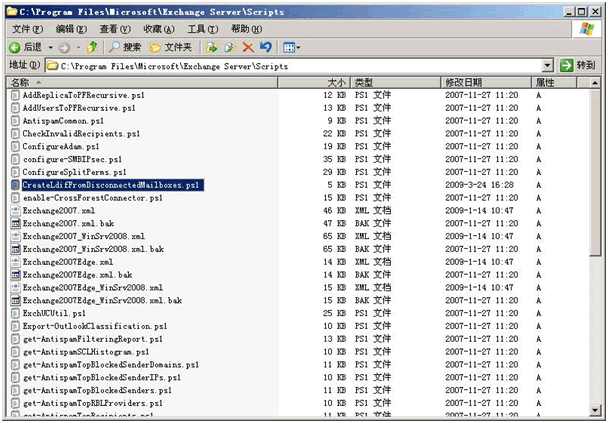Image resolution: width=608 pixels, height=423 pixels.
Task: Click the Exchange2007Edge_WinSrv2008.xml file icon
Action: click(15, 288)
